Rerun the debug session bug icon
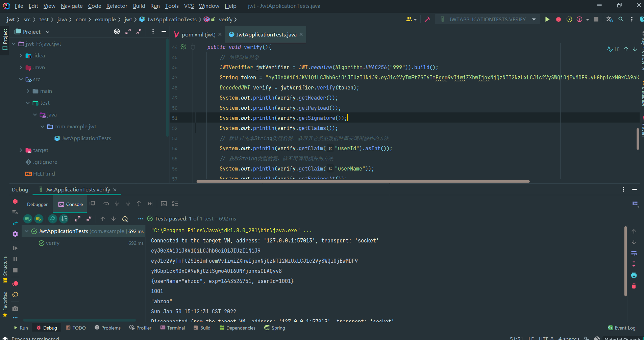The height and width of the screenshot is (340, 644). [15, 201]
